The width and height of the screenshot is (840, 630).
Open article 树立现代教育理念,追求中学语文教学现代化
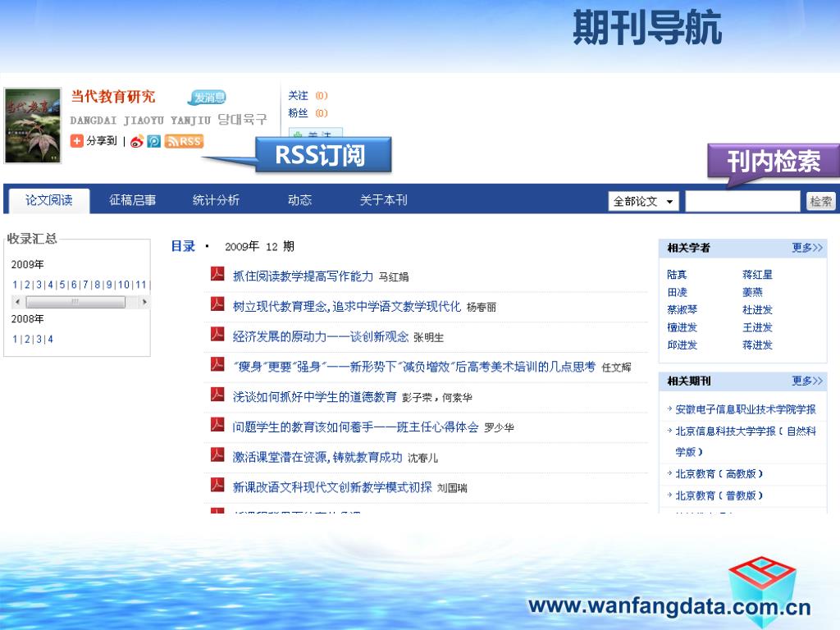click(347, 307)
